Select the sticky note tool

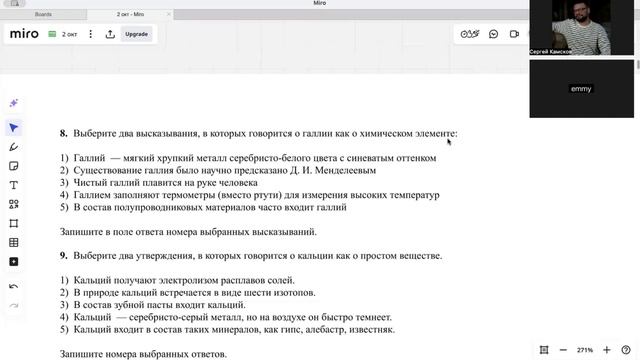13,166
